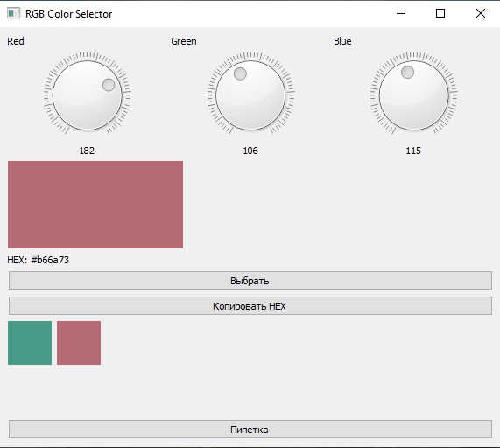The height and width of the screenshot is (448, 500).
Task: Click the blue value 115 label
Action: [x=413, y=150]
